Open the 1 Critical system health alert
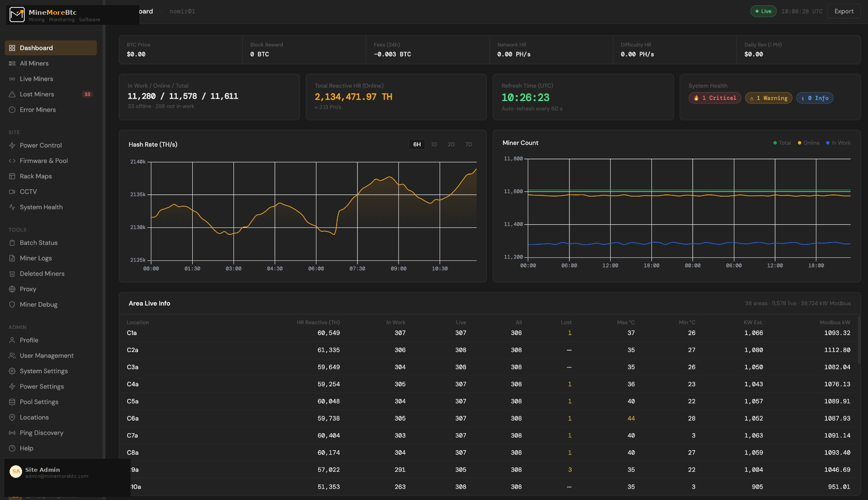 pyautogui.click(x=714, y=98)
